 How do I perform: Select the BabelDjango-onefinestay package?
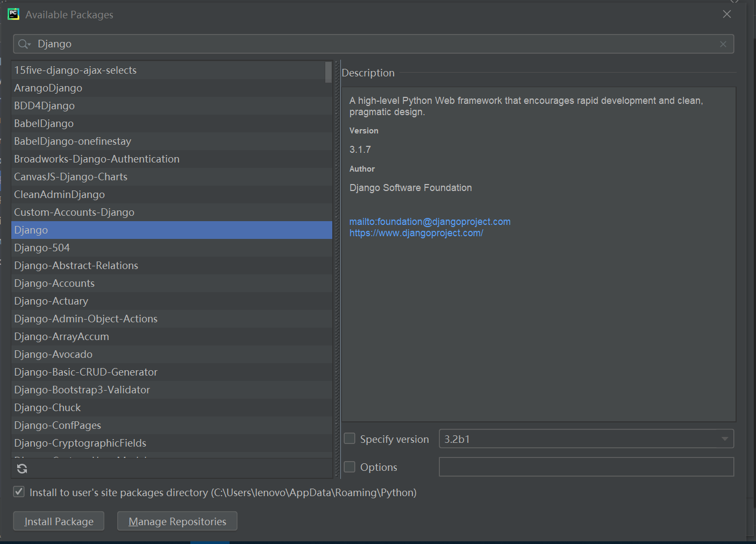pyautogui.click(x=172, y=141)
